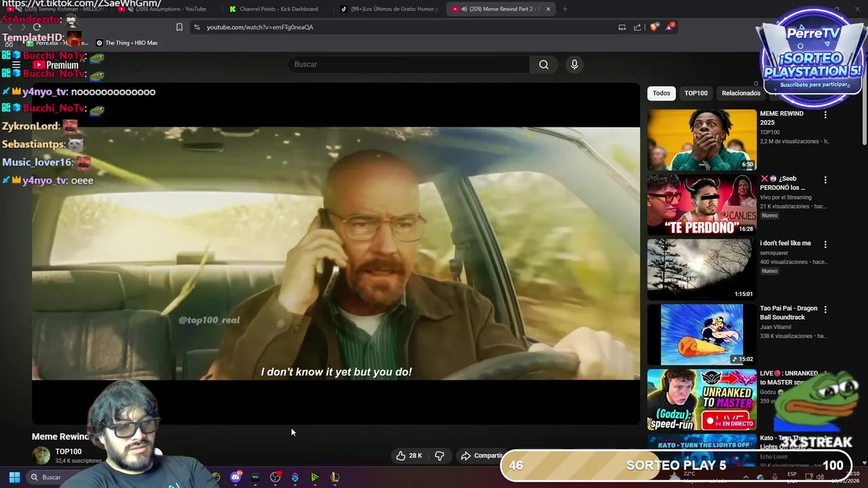Click channel name semiquaver
Screen dimensions: 868x488
pos(776,253)
